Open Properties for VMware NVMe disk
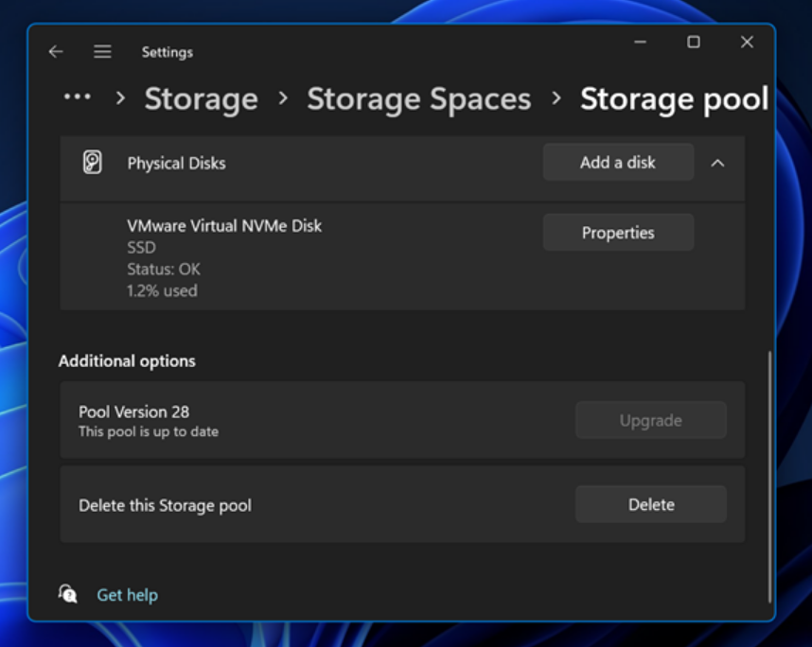Screen dimensions: 812x647 (x=618, y=233)
